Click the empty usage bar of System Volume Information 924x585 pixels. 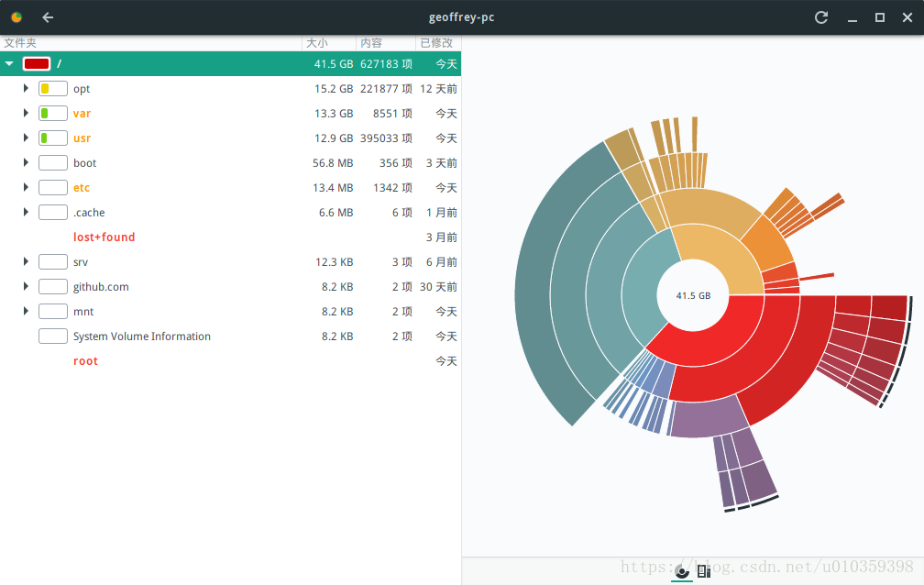tap(53, 337)
